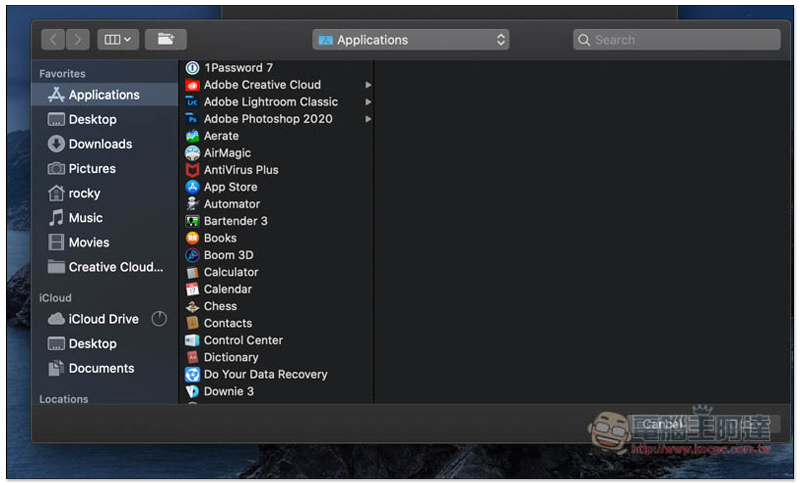Click the Dictionary app icon
This screenshot has width=800, height=485.
pyautogui.click(x=192, y=358)
